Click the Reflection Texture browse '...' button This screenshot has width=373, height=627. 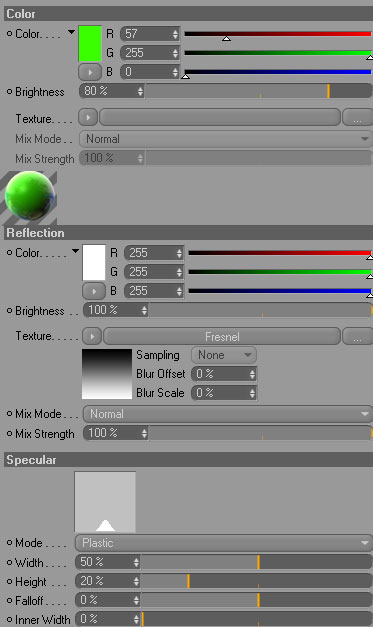pos(357,337)
